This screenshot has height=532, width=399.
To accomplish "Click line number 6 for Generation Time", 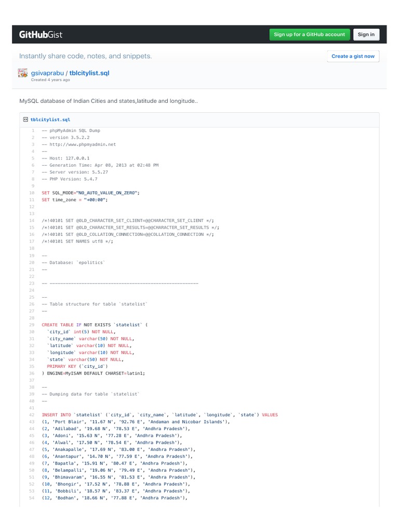I will [x=33, y=165].
